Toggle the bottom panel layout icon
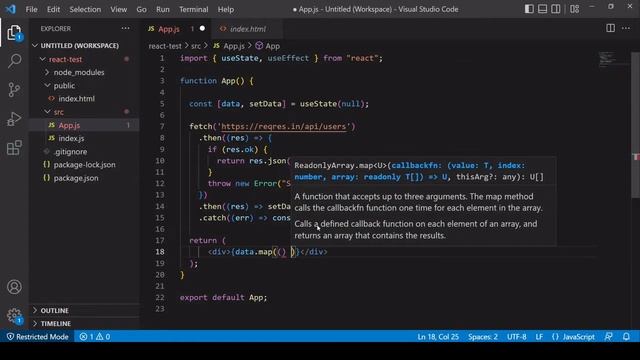 542,9
